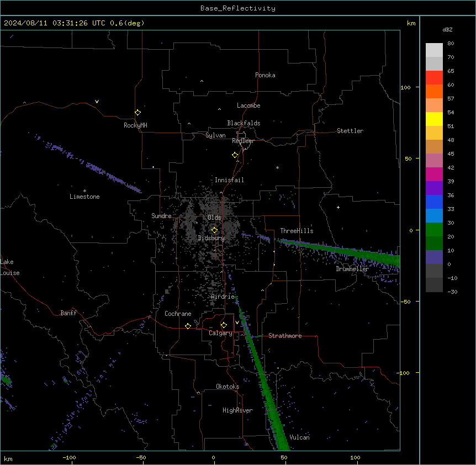Click the RockyMH label

135,125
